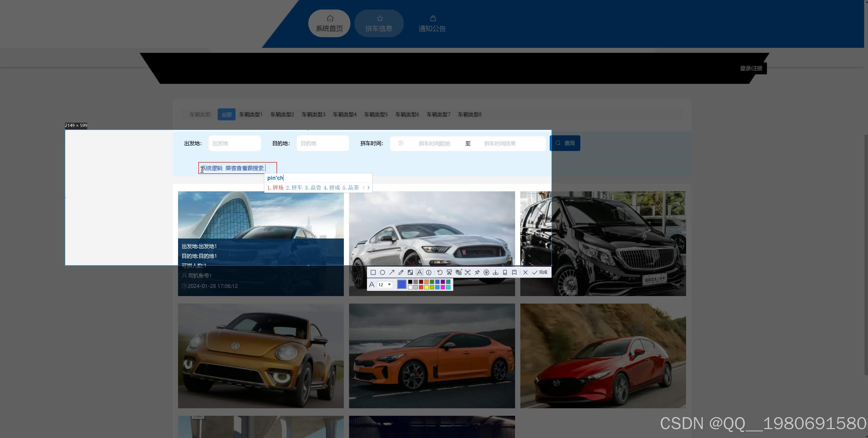This screenshot has width=868, height=438.
Task: Pick IME candidate 2 拼车
Action: click(294, 187)
